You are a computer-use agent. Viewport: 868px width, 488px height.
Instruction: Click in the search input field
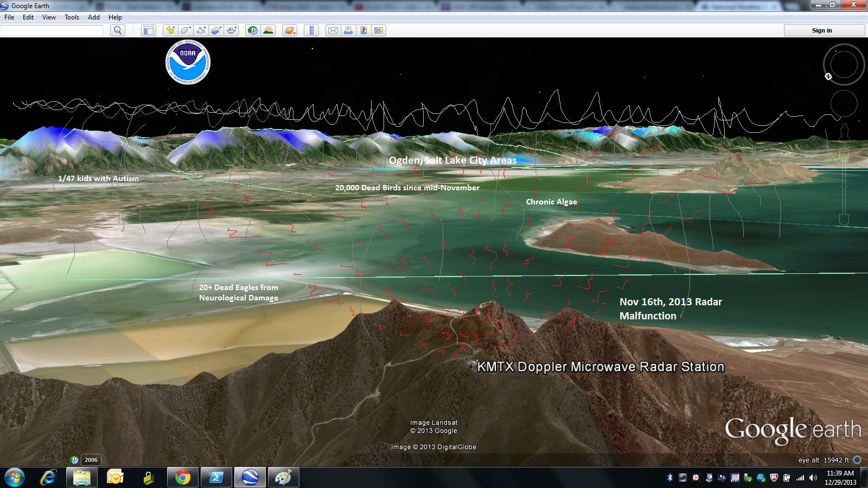coord(52,30)
